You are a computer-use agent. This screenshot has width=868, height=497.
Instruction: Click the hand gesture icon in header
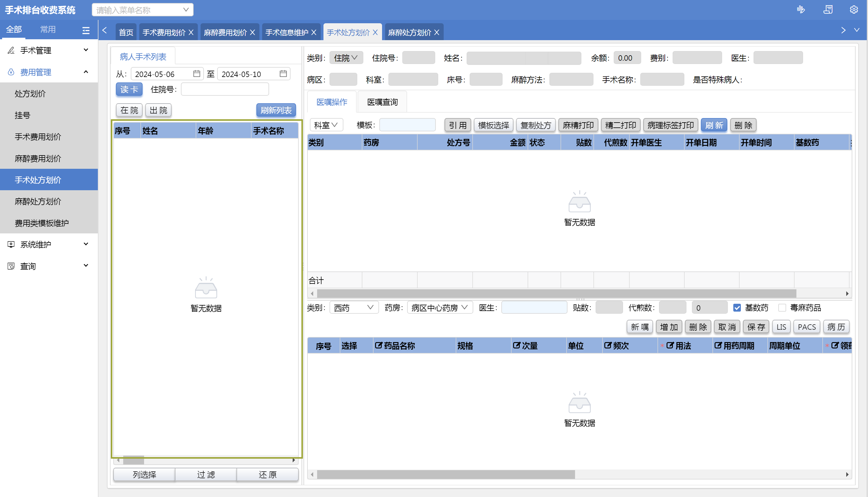tap(800, 10)
